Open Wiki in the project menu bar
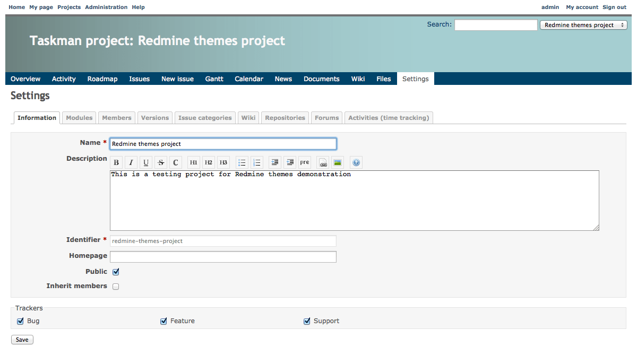Viewport: 637px width, 364px height. tap(358, 79)
